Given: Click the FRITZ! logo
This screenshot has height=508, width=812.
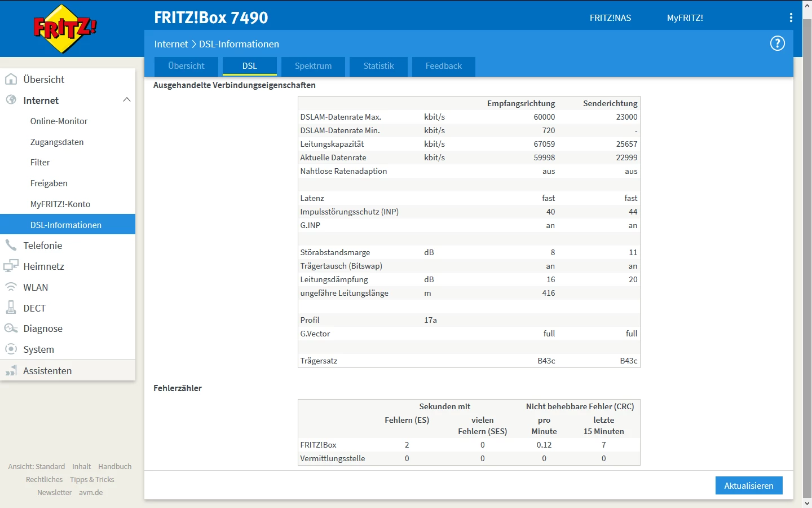Looking at the screenshot, I should [x=65, y=29].
